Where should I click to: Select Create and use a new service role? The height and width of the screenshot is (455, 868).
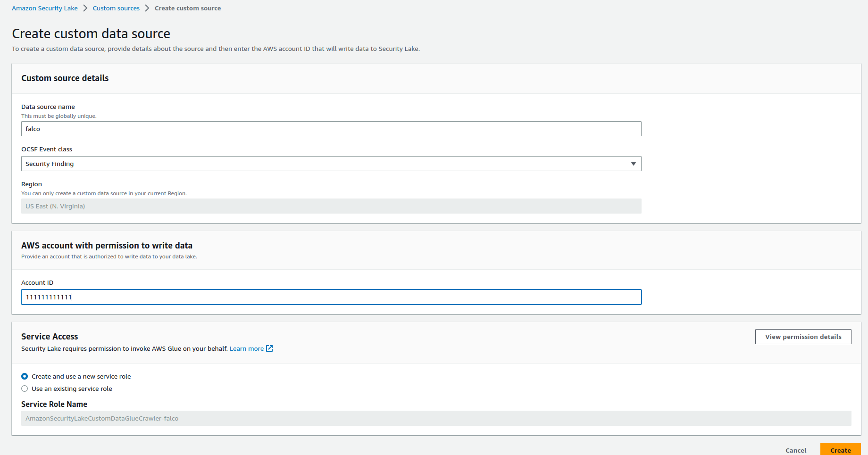pyautogui.click(x=25, y=376)
